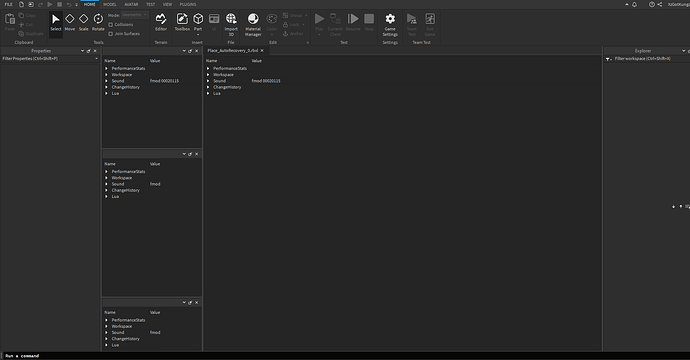The width and height of the screenshot is (690, 360).
Task: Collapse the ribbon with the up caret
Action: coord(627,4)
